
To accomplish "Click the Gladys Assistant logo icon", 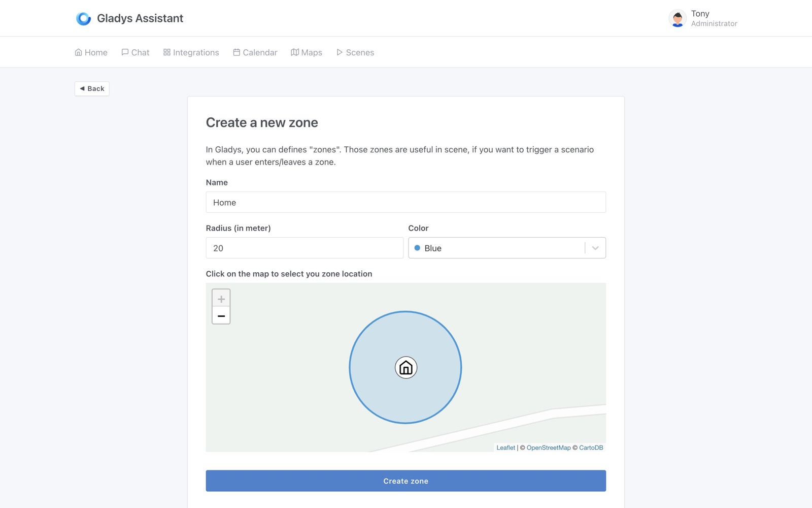I will pyautogui.click(x=83, y=18).
